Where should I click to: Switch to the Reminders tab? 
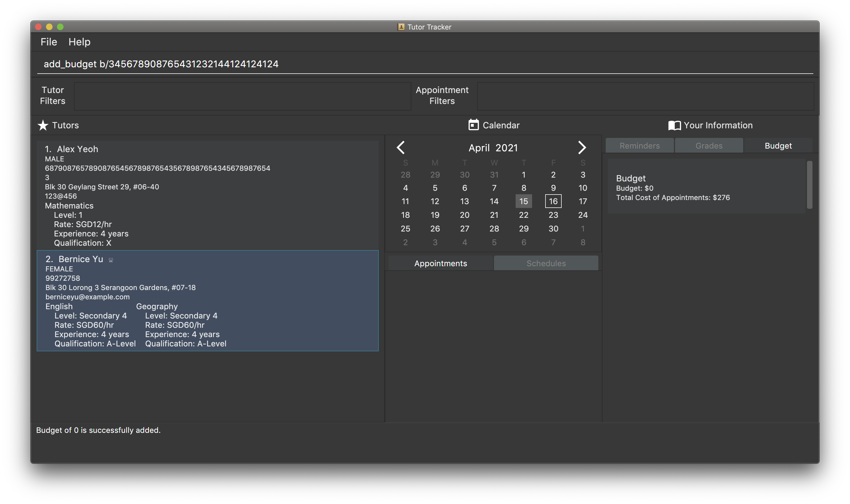(x=639, y=146)
